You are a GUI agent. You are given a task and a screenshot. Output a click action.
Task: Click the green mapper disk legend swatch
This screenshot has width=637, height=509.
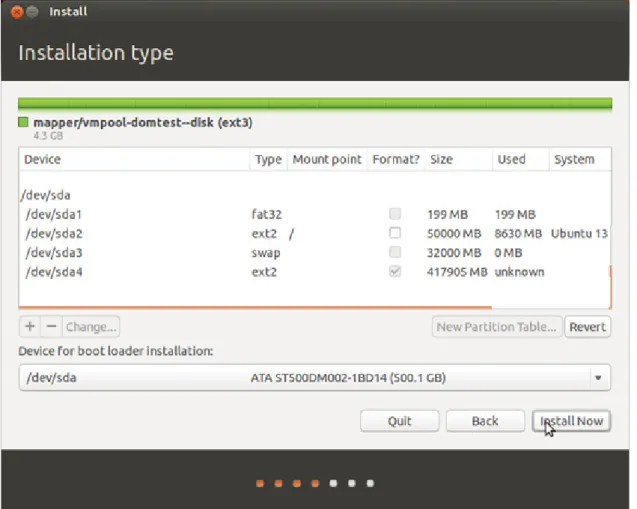click(23, 122)
